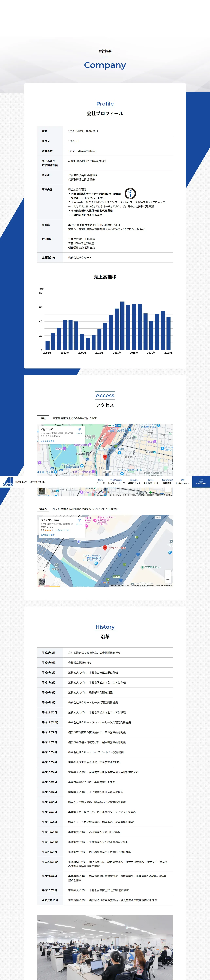Click the 平成2年1月 history row
Image resolution: width=210 pixels, height=980 pixels.
point(105,653)
